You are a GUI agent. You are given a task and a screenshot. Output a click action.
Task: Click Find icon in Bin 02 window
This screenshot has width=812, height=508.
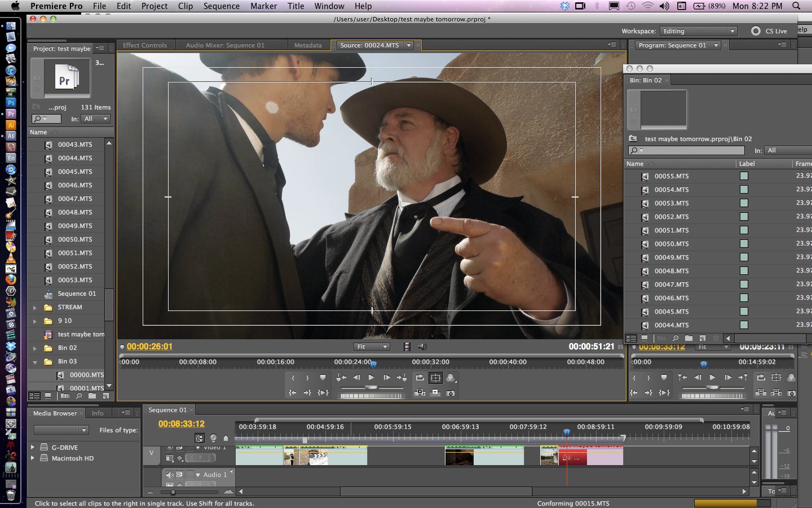pyautogui.click(x=675, y=338)
